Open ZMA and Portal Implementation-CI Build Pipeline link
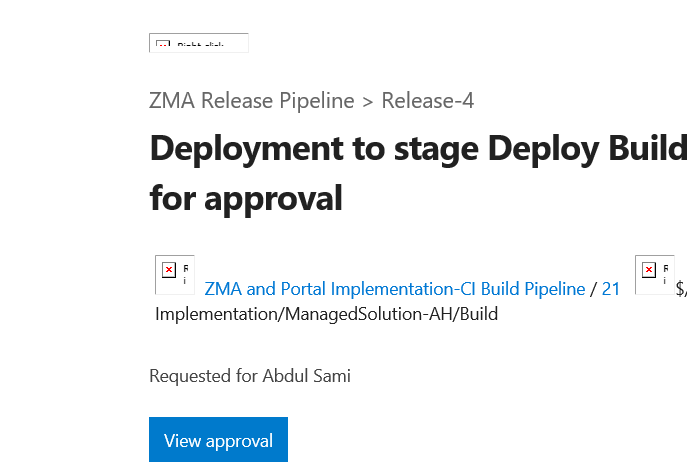 coord(394,289)
